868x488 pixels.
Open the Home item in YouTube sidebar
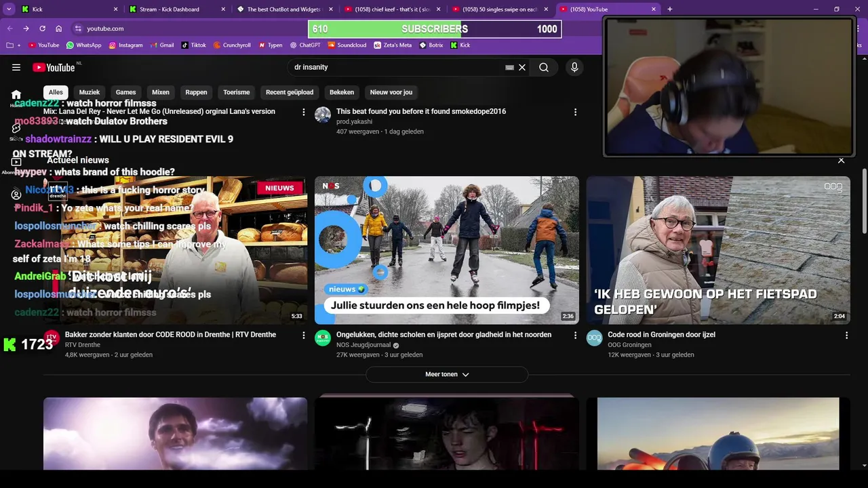point(16,97)
